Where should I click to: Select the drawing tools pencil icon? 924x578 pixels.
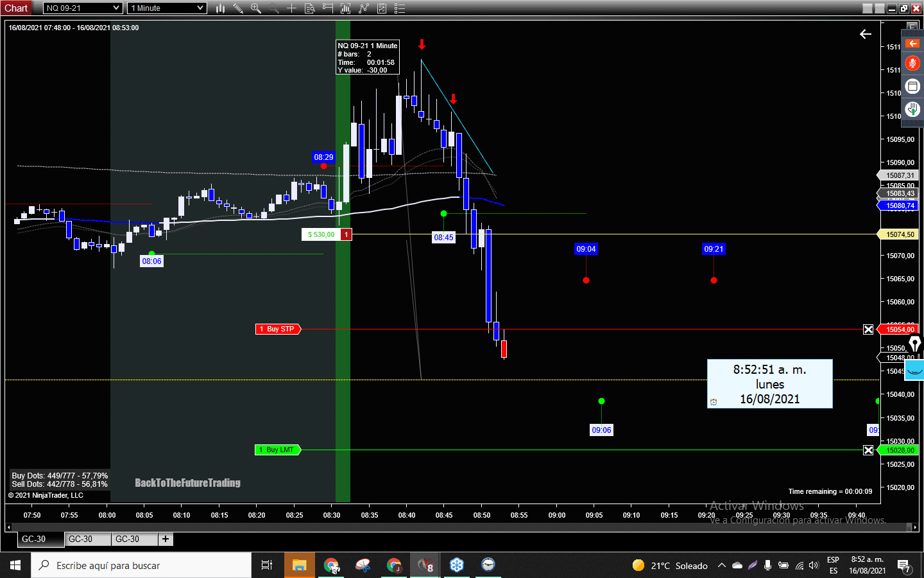click(x=238, y=8)
